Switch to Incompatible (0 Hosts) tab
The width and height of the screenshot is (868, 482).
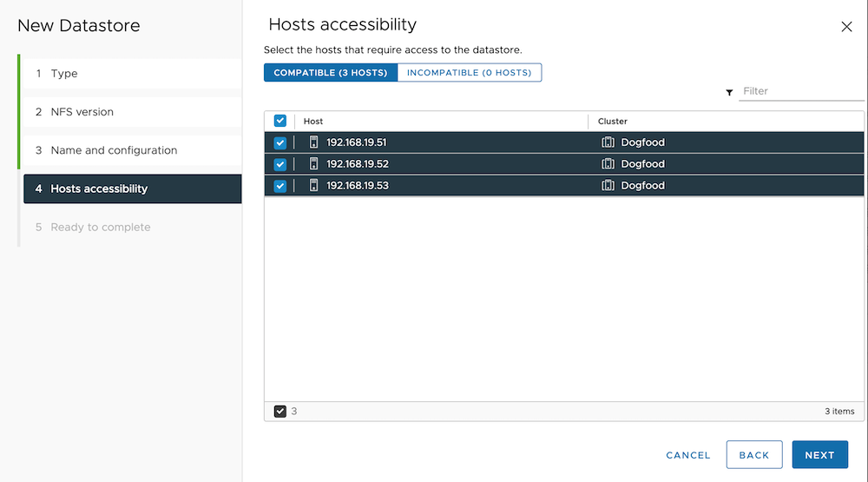coord(469,73)
